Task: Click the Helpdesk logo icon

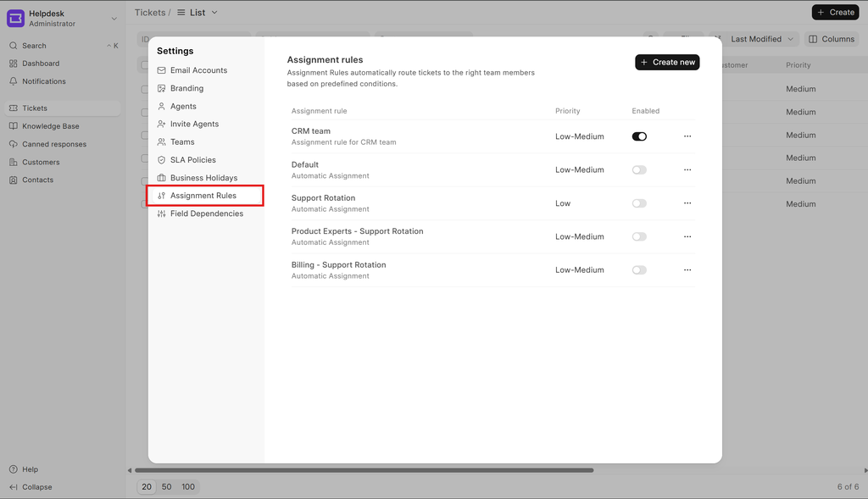Action: tap(15, 18)
